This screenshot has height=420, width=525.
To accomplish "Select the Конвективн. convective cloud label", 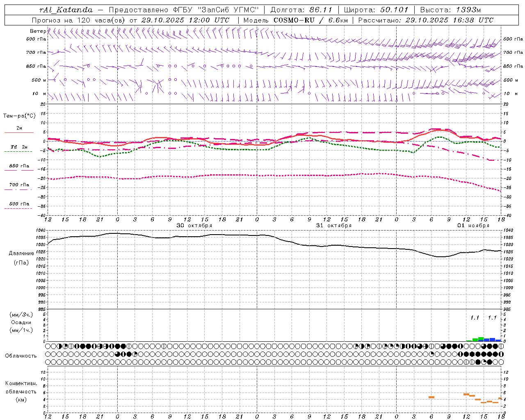I will pyautogui.click(x=21, y=383).
